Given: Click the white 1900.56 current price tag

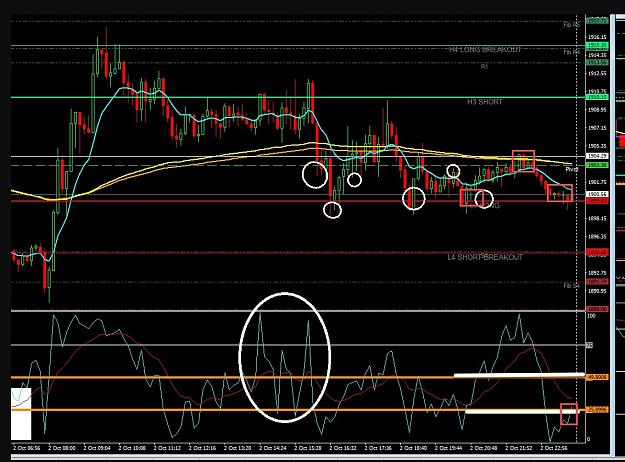Looking at the screenshot, I should [x=597, y=194].
